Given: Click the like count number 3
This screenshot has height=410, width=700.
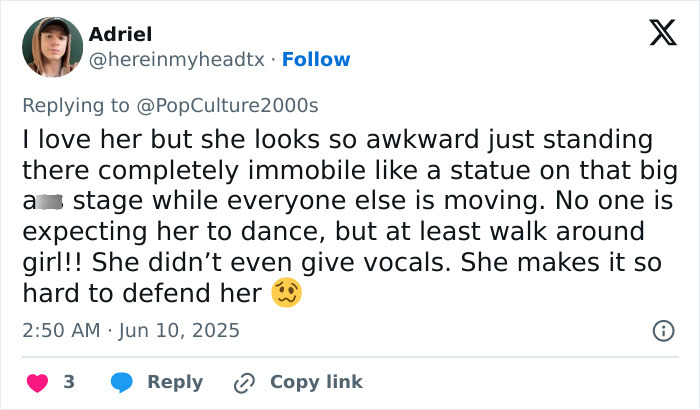Looking at the screenshot, I should 69,382.
